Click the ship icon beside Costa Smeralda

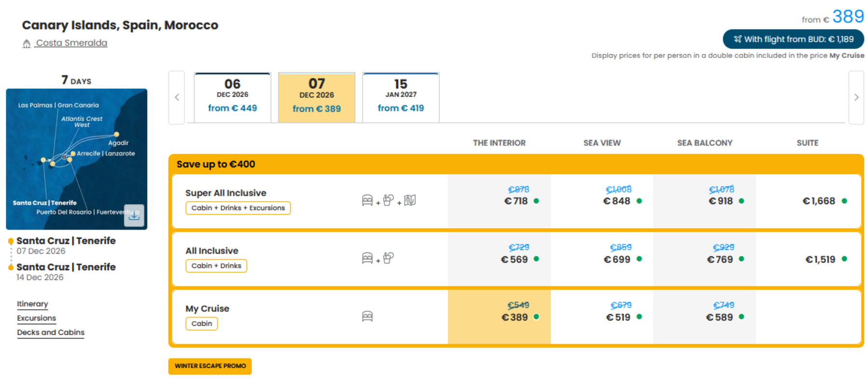(27, 44)
